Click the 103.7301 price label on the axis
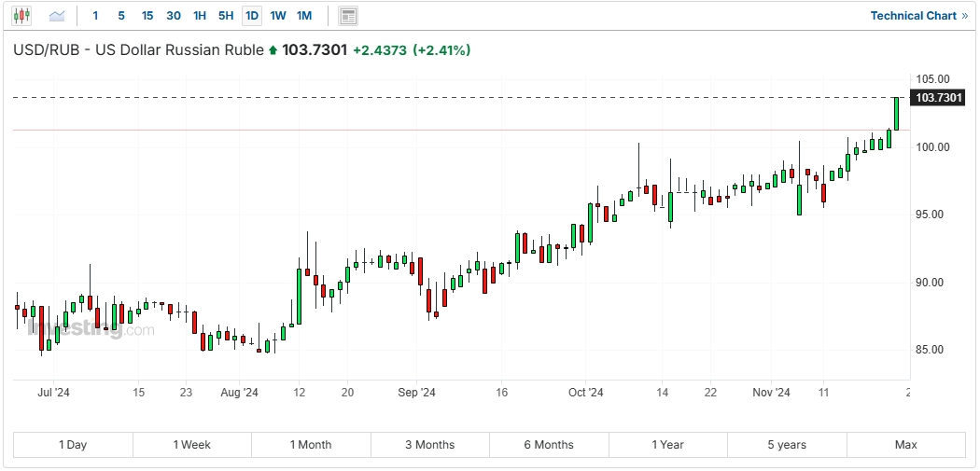Image resolution: width=980 pixels, height=471 pixels. tap(938, 97)
